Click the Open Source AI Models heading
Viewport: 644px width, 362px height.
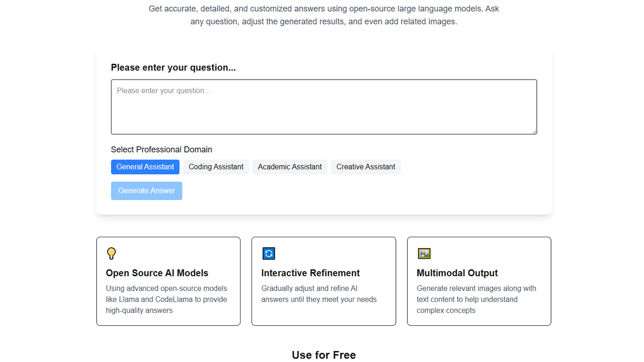157,273
